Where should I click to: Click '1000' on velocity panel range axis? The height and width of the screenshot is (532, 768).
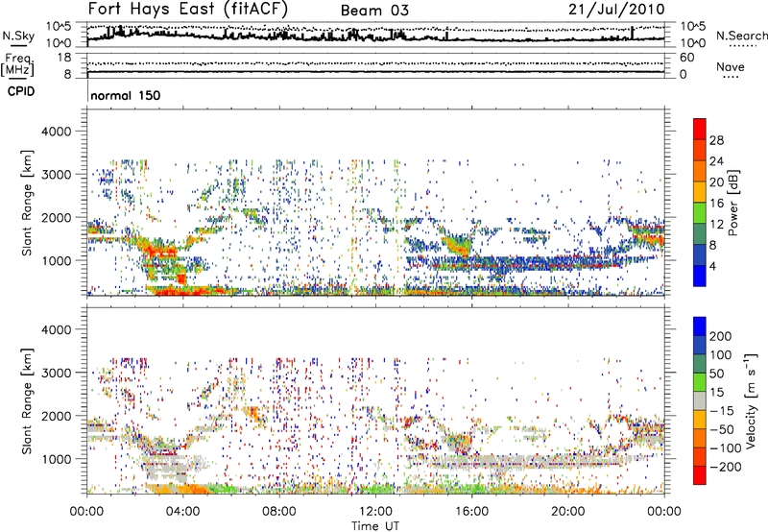(56, 459)
